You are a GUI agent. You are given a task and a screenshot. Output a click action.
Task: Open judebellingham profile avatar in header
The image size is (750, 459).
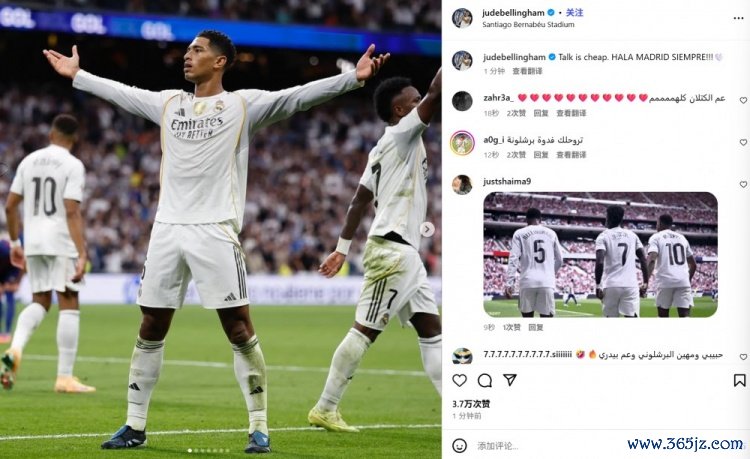pyautogui.click(x=462, y=18)
